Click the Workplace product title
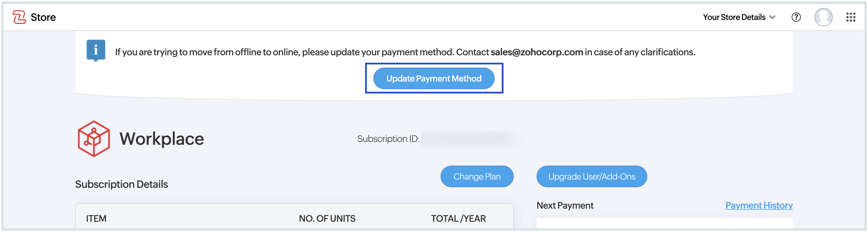Viewport: 868px width, 232px height. 162,139
